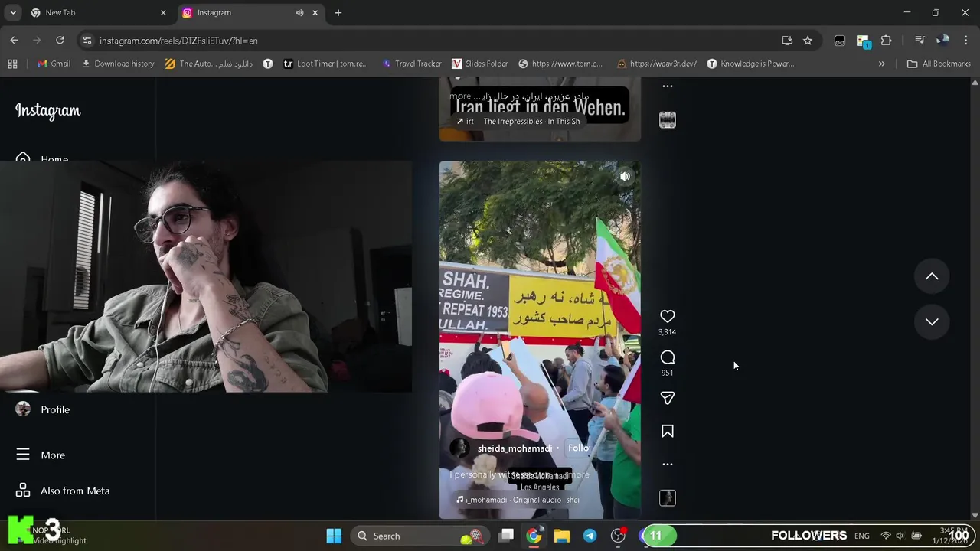Open the Loot Timer torn bookmark
The image size is (980, 551).
click(x=325, y=64)
